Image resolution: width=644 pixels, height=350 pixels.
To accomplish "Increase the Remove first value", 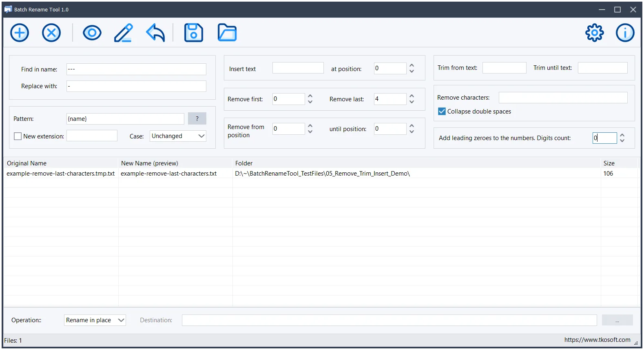I will [310, 96].
